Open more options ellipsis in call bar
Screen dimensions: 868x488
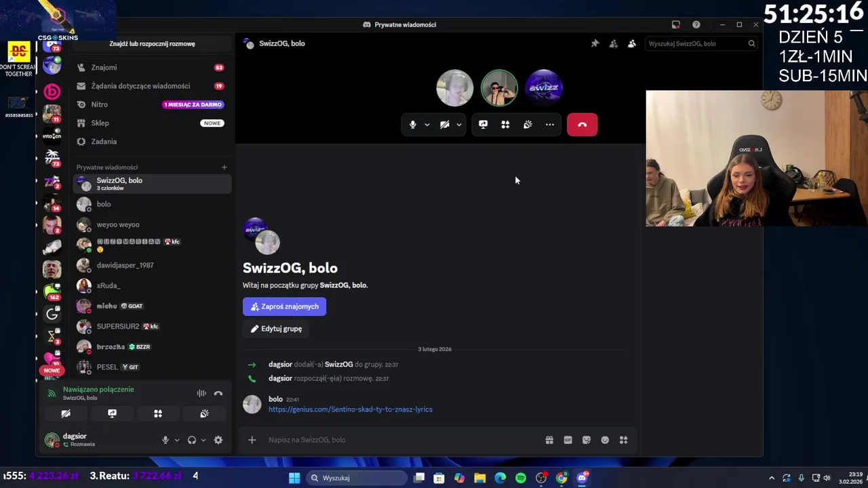coord(550,125)
